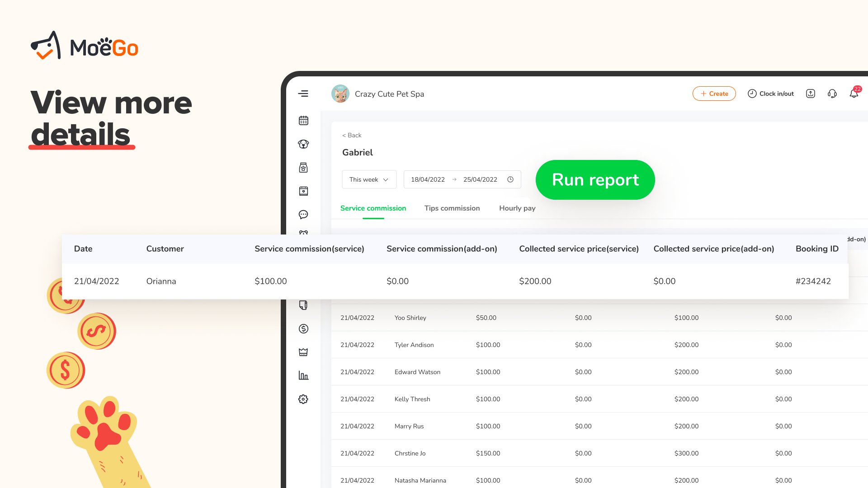This screenshot has height=488, width=868.
Task: Click the Collected service price(add-on) column header
Action: click(x=714, y=249)
